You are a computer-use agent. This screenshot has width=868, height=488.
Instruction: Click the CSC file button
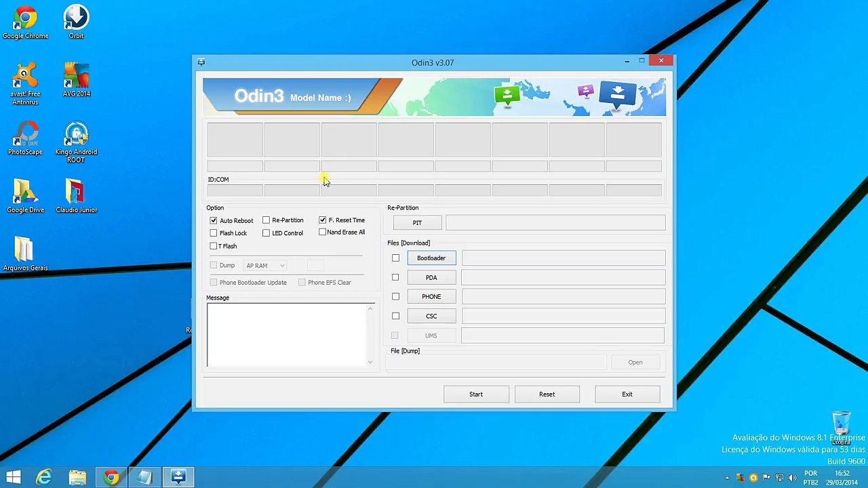pyautogui.click(x=431, y=316)
